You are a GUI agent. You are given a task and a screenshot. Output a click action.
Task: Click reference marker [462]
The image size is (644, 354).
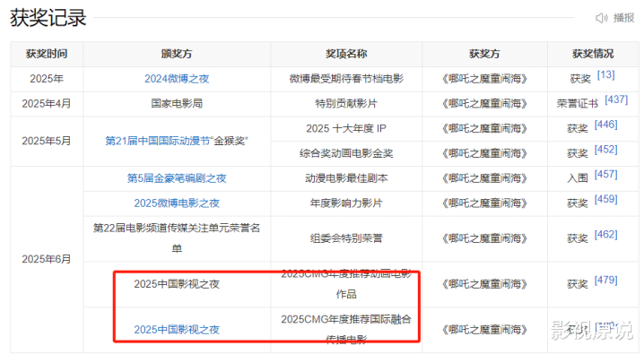tap(605, 235)
